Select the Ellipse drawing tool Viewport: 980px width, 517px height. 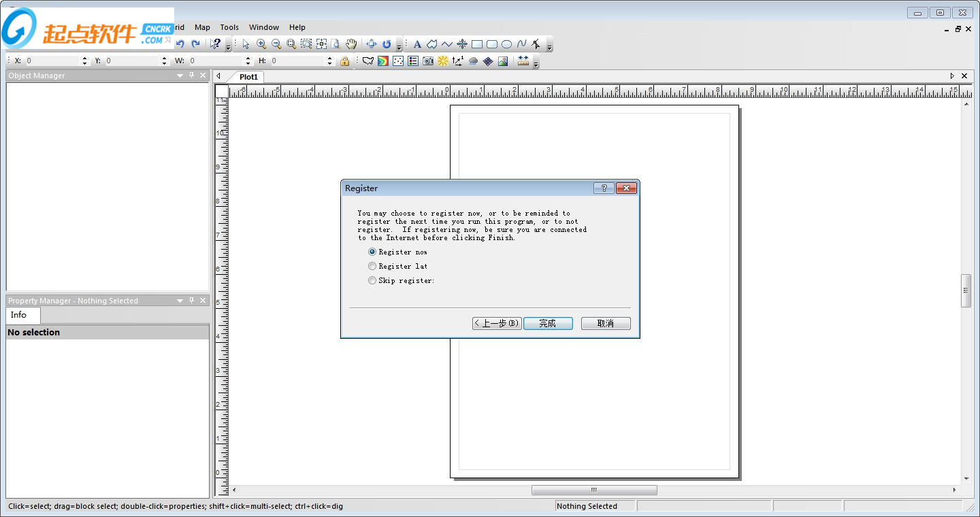507,44
